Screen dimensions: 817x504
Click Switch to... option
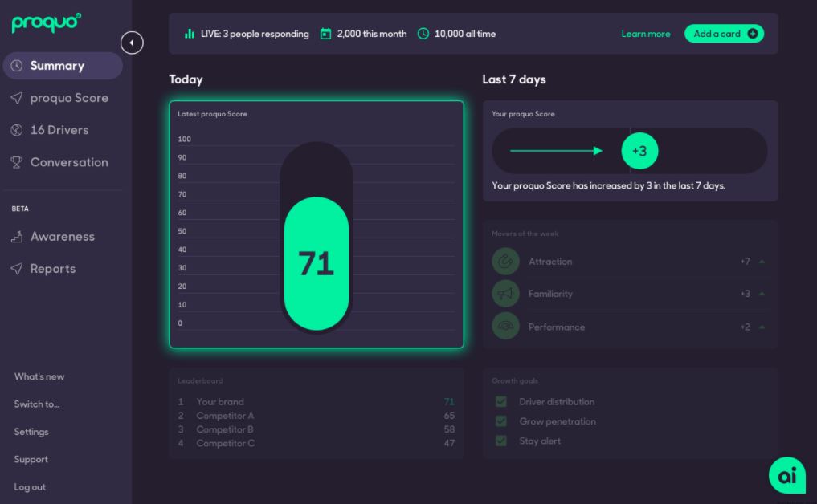point(36,404)
